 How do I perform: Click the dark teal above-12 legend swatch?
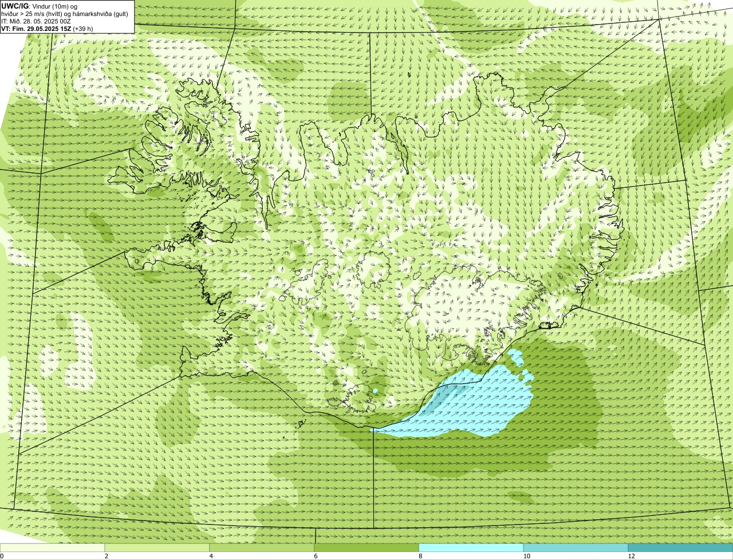pos(680,547)
